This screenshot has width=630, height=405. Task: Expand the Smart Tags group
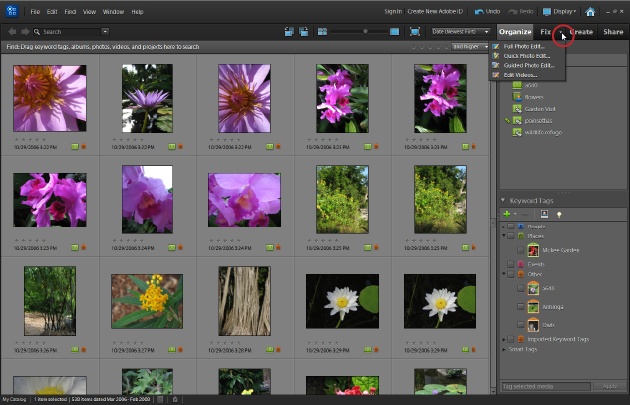(x=503, y=350)
